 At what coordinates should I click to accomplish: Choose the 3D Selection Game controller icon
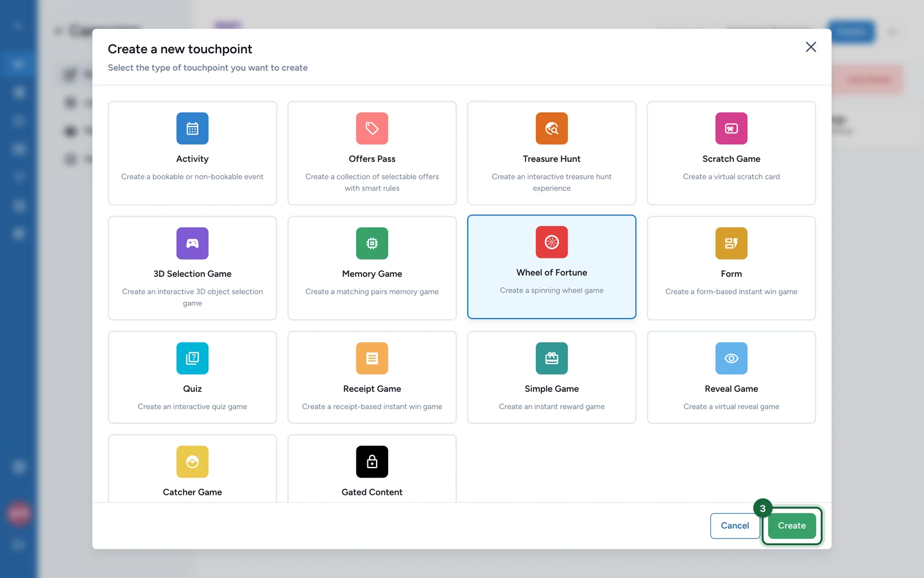[192, 243]
